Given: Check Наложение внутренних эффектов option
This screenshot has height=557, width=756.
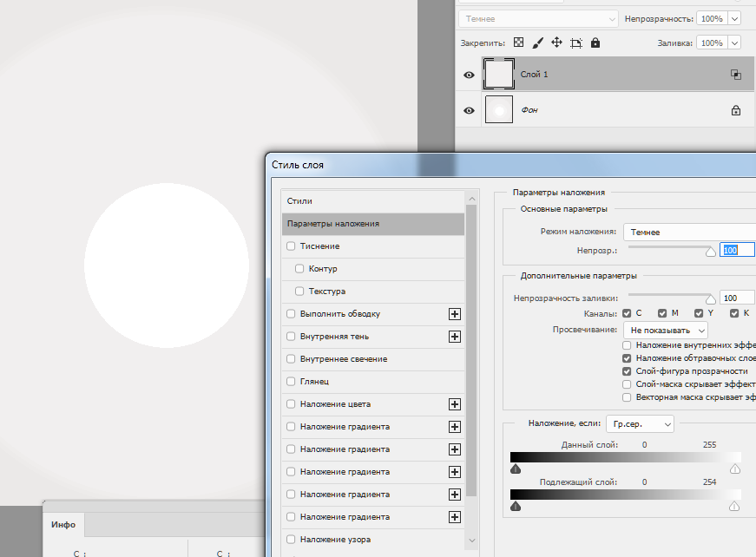Looking at the screenshot, I should coord(627,345).
